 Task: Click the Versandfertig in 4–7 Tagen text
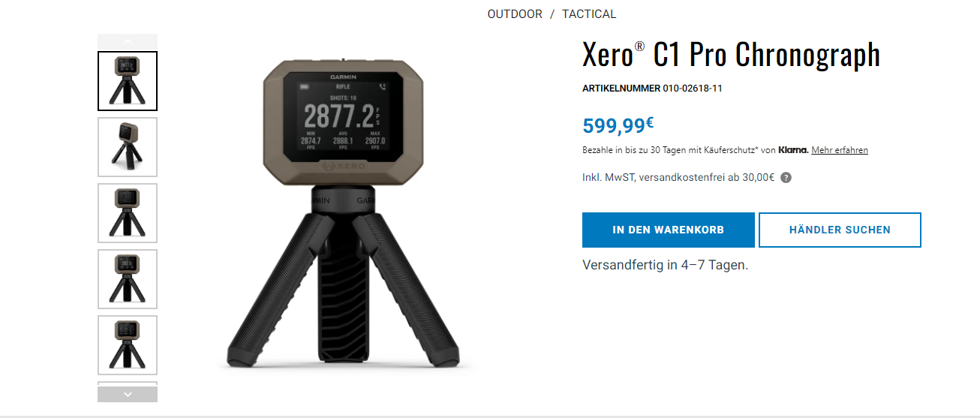click(666, 266)
